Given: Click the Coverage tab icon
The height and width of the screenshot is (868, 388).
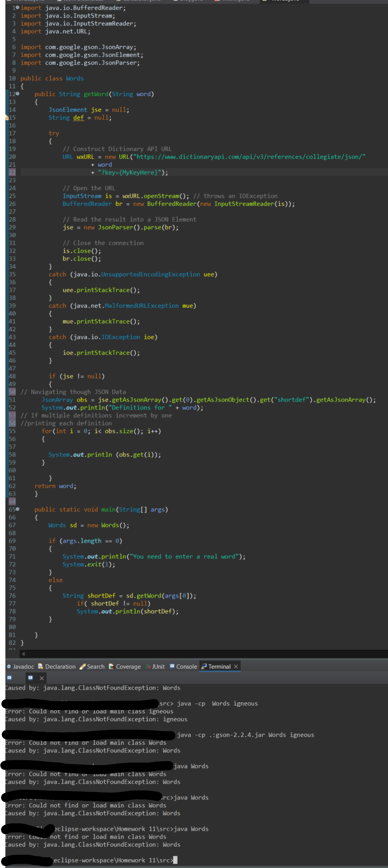Looking at the screenshot, I should 112,667.
